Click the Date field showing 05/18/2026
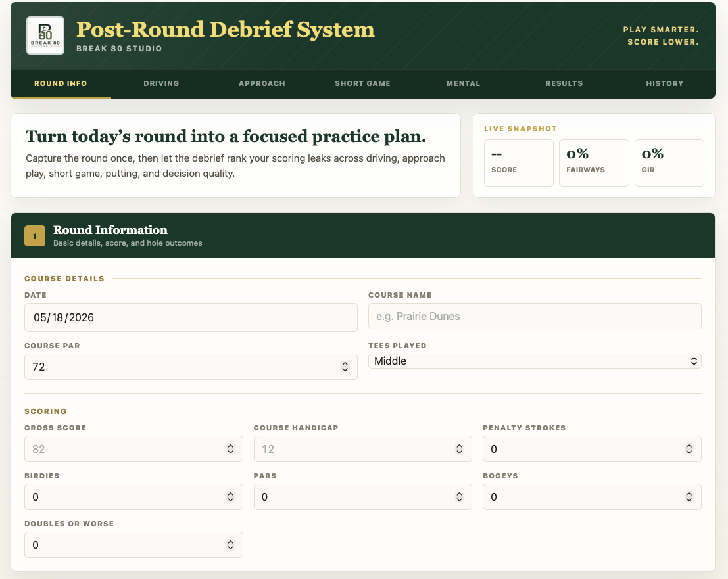The height and width of the screenshot is (579, 728). click(x=191, y=317)
